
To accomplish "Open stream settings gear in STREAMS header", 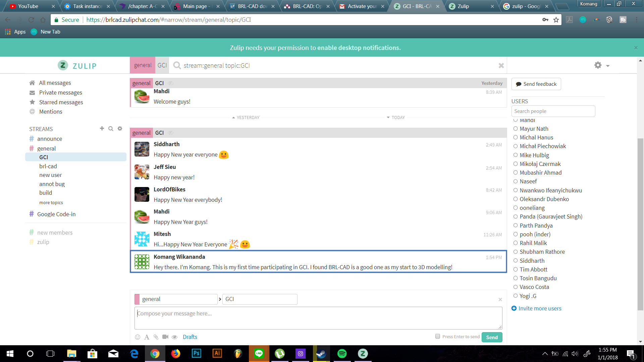I will click(x=120, y=128).
